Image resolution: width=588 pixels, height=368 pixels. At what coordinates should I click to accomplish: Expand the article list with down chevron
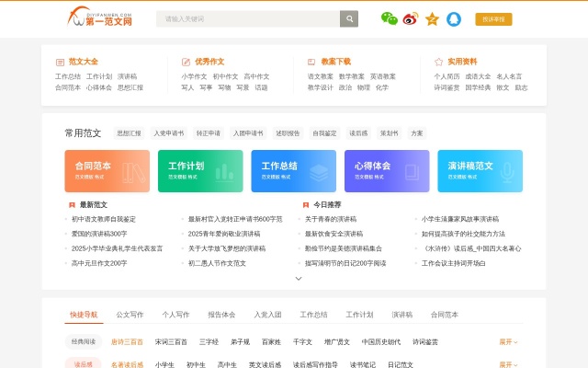[298, 278]
